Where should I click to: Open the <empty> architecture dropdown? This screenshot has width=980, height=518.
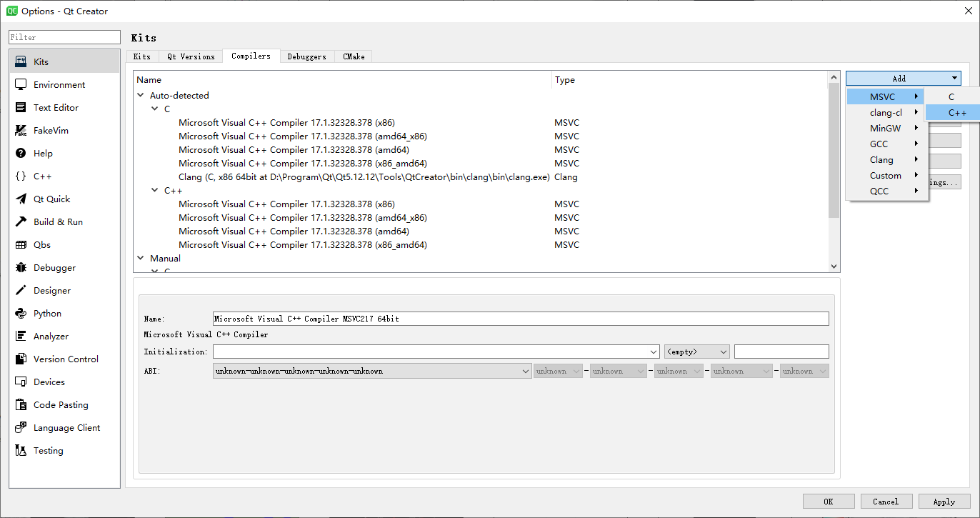(696, 352)
